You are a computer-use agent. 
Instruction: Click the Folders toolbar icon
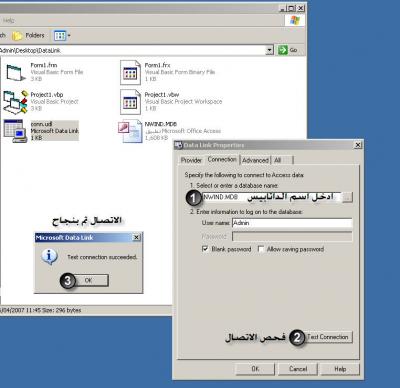pos(17,35)
